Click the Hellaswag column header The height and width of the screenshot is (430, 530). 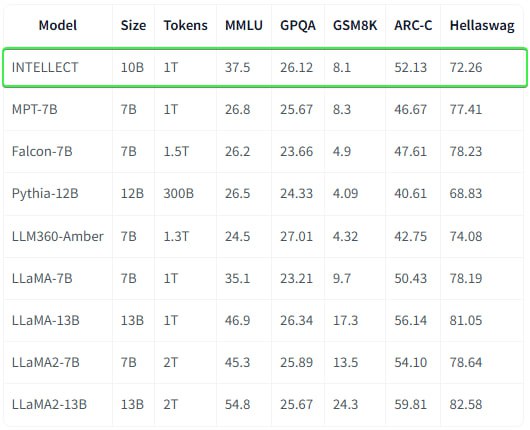pos(482,26)
